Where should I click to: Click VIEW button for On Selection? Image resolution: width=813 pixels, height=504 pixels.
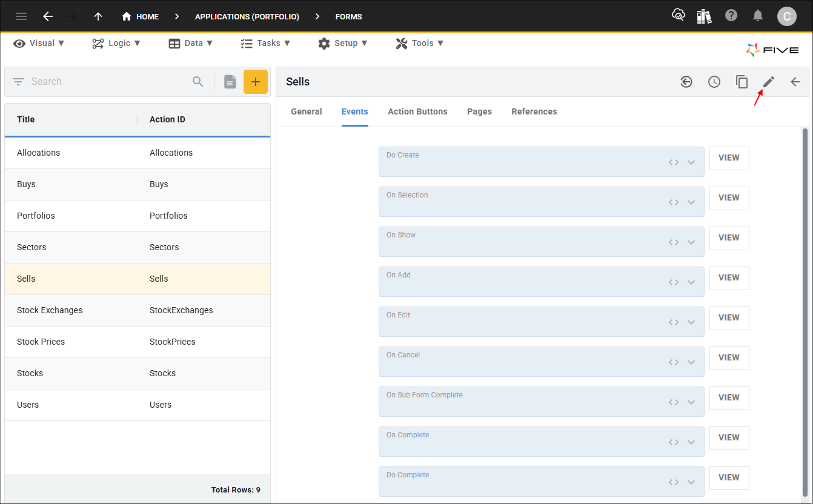[x=729, y=198]
